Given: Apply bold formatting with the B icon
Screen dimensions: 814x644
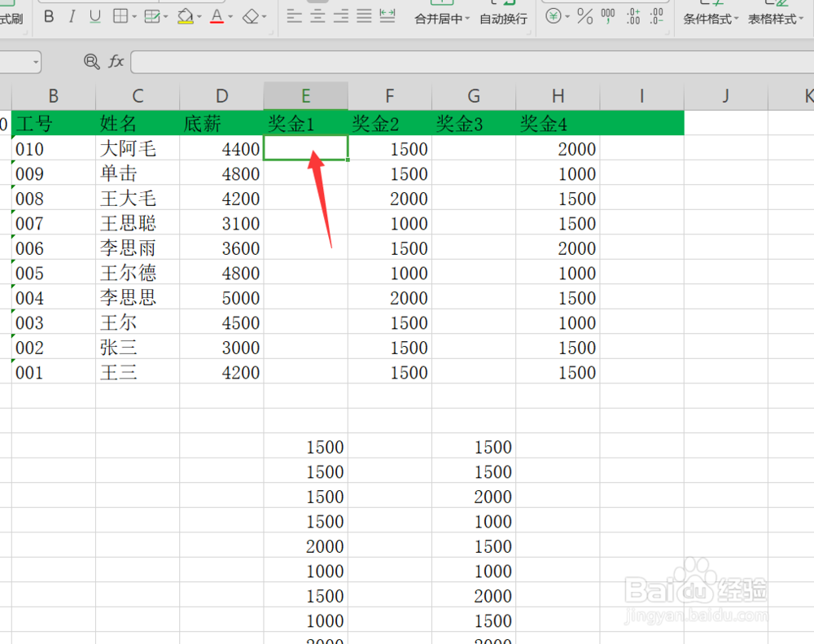Looking at the screenshot, I should coord(49,15).
